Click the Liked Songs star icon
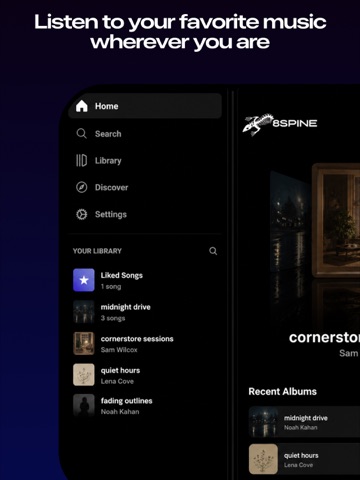The image size is (360, 480). tap(84, 280)
